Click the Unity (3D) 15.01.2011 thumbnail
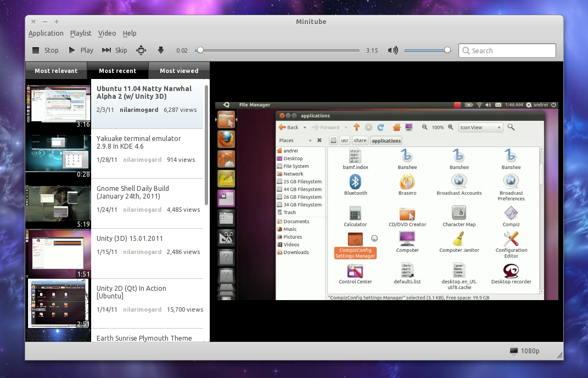Viewport: 588px width, 378px height. pos(58,254)
